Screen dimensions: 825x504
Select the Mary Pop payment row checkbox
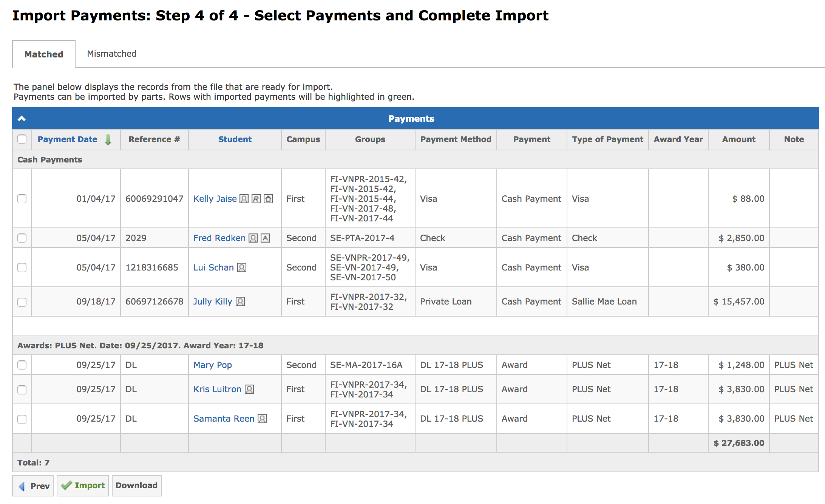(22, 365)
